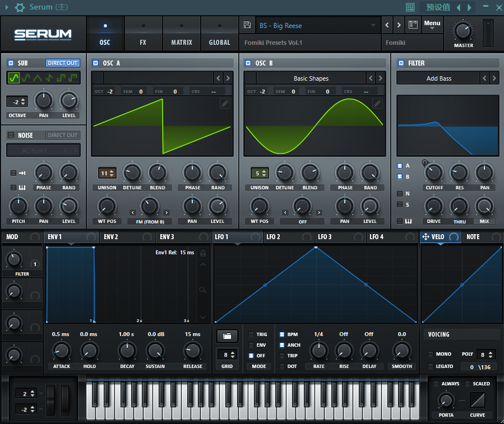Click the FM (FROM B) warp label

click(x=150, y=222)
